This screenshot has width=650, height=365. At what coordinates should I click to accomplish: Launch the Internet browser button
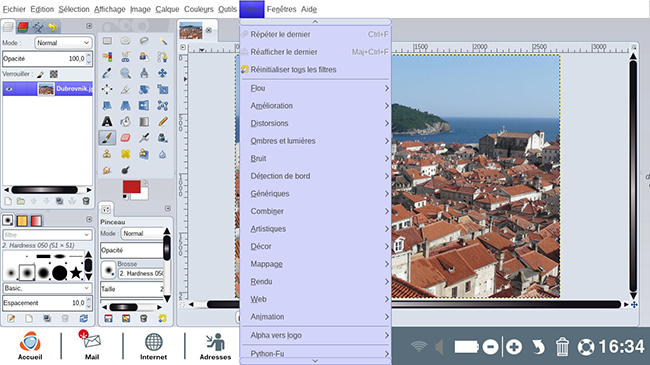coord(153,346)
